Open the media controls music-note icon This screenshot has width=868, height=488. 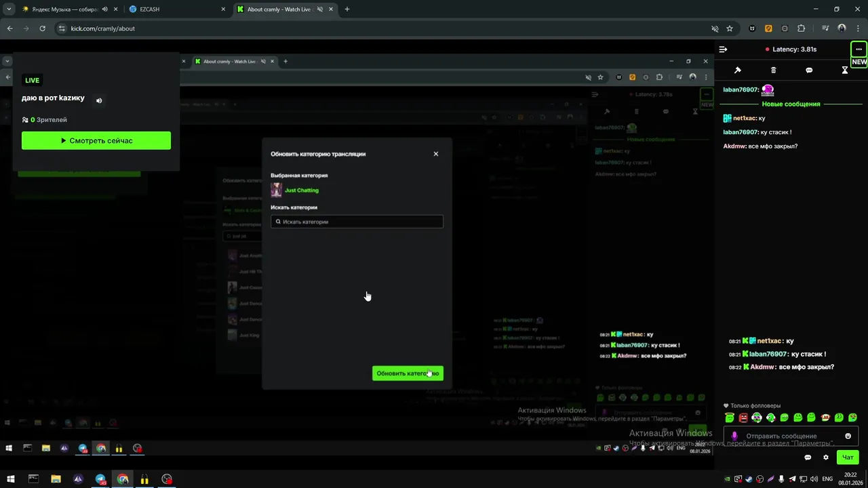pos(825,28)
